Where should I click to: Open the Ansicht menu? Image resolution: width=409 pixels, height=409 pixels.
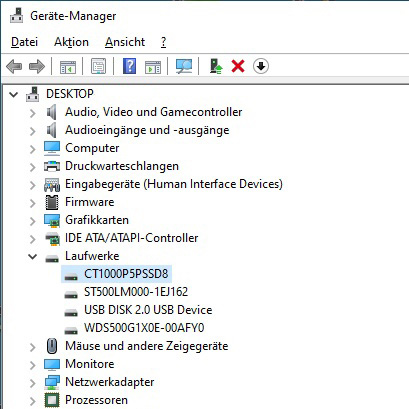(x=125, y=42)
